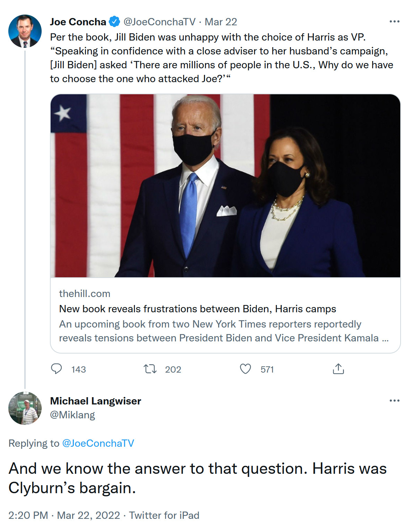This screenshot has width=411, height=532.
Task: Open the Biden and Harris article image
Action: 225,186
